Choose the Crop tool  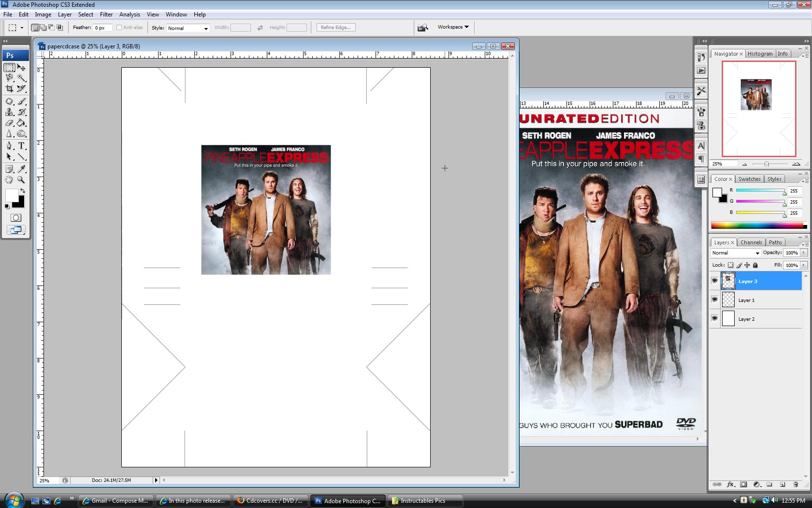(9, 89)
